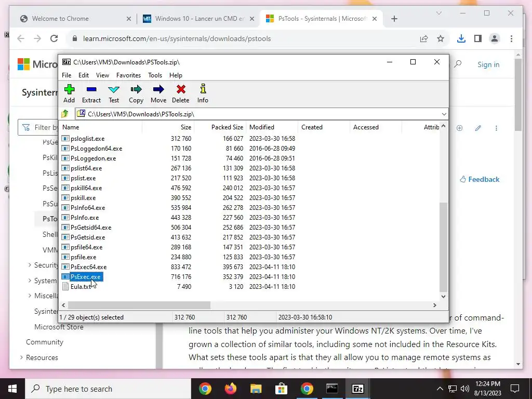Click the scroll right arrow in 7-Zip
This screenshot has height=399, width=532.
pos(435,305)
